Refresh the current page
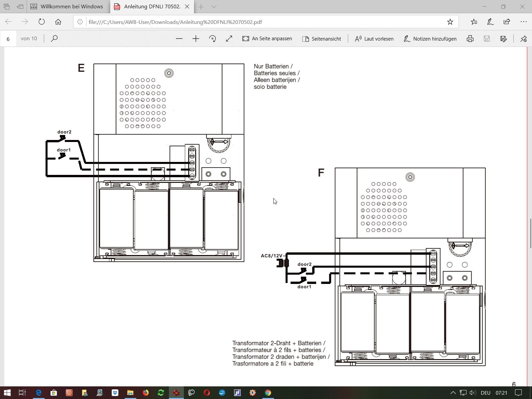 click(x=42, y=22)
